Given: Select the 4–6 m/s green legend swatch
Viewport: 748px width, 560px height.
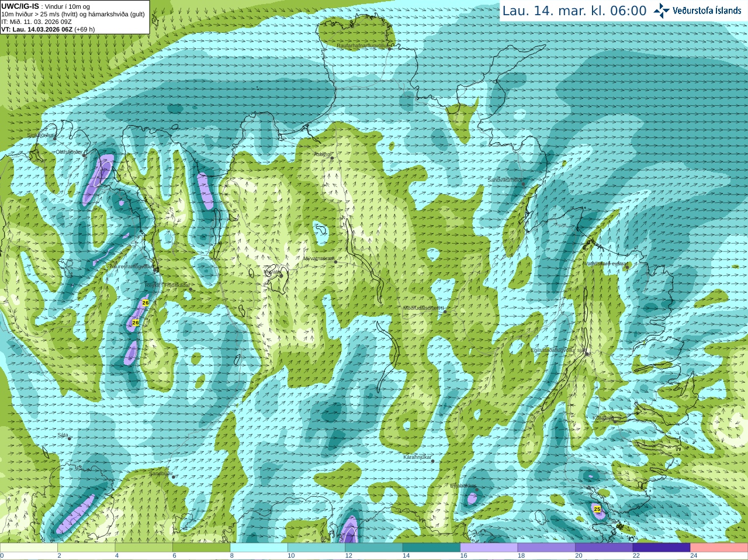Looking at the screenshot, I should click(x=144, y=548).
